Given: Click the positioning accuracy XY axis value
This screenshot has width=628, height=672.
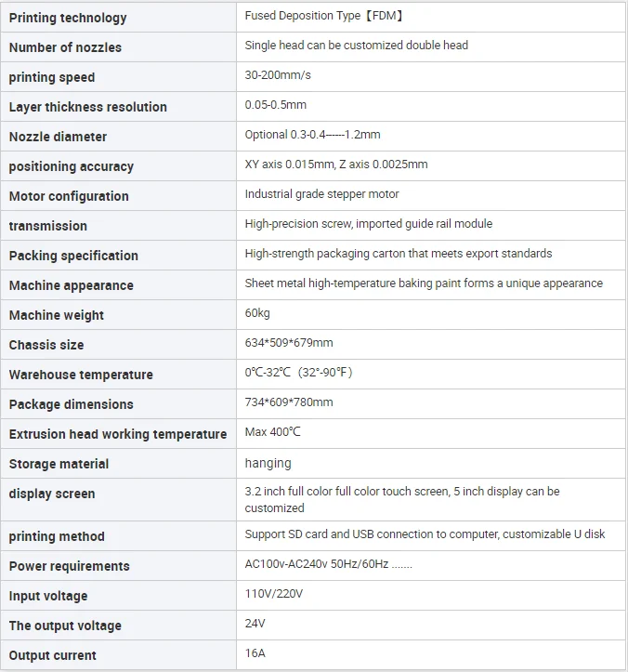Looking at the screenshot, I should (336, 165).
